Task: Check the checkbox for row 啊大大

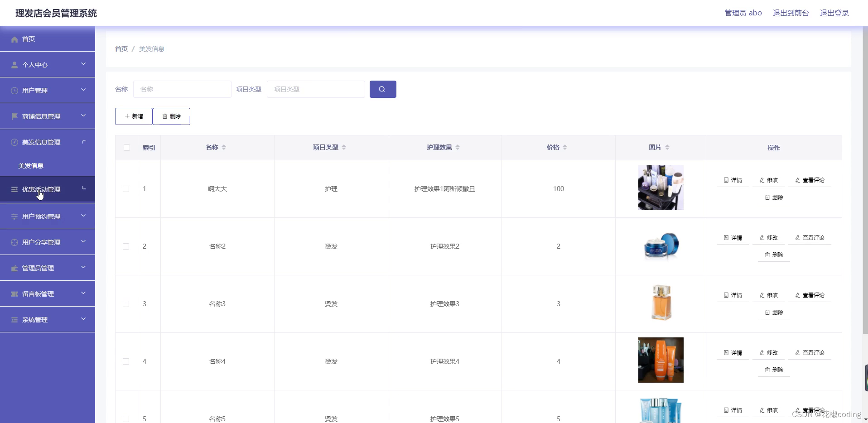Action: (126, 189)
